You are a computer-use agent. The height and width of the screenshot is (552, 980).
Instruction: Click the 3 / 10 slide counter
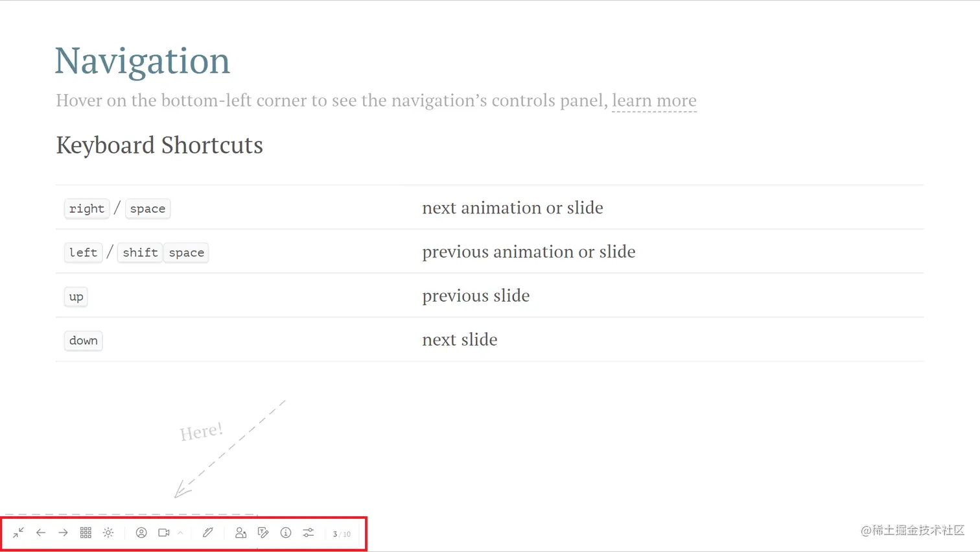point(342,534)
